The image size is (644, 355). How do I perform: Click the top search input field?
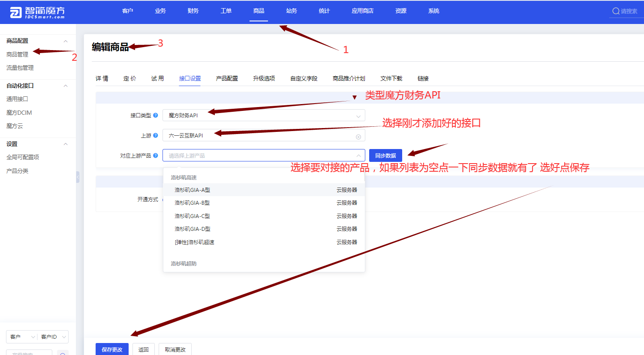(x=629, y=11)
